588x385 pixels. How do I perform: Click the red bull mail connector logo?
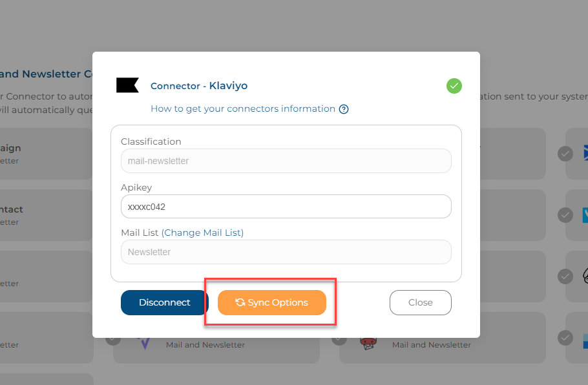(368, 344)
